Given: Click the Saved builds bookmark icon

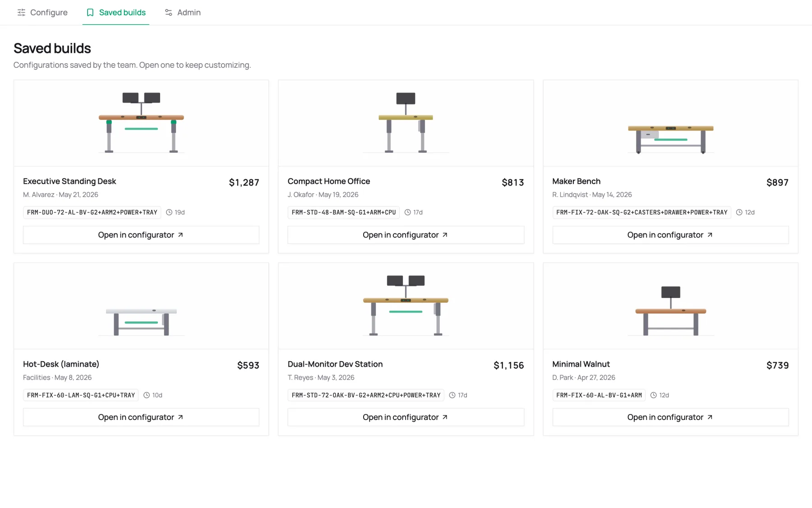Looking at the screenshot, I should tap(90, 13).
